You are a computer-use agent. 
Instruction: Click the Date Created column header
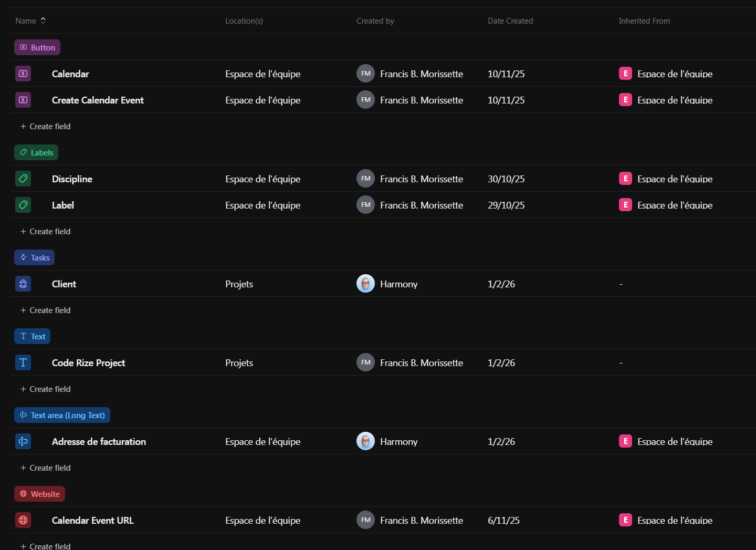point(510,21)
